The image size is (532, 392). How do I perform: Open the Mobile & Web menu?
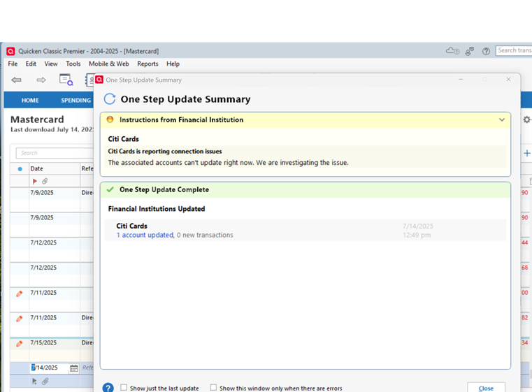(x=109, y=64)
